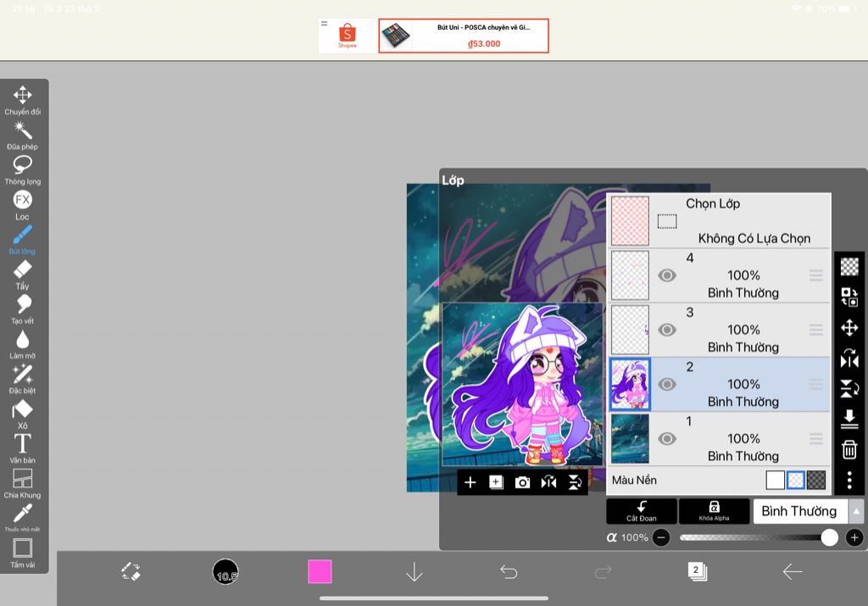The width and height of the screenshot is (868, 606).
Task: Increase opacity with plus button
Action: pyautogui.click(x=854, y=537)
